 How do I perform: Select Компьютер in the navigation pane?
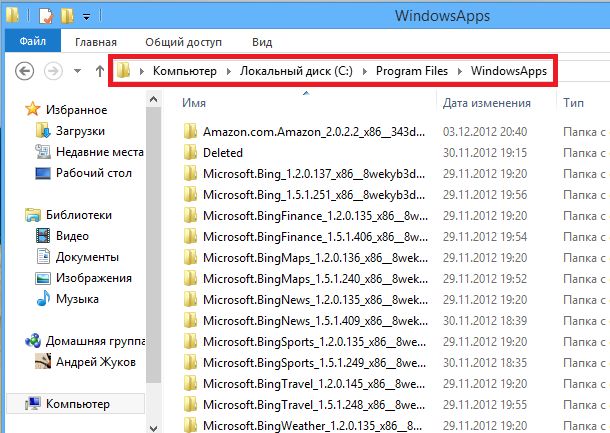click(x=78, y=404)
